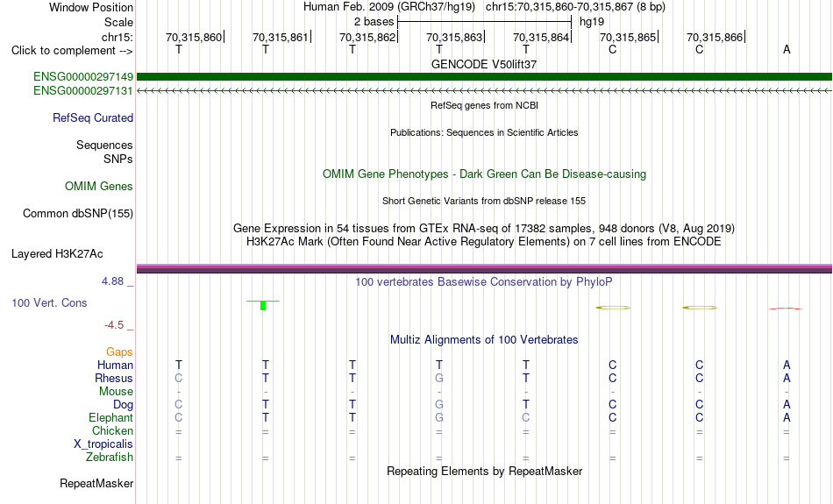Screen dimensions: 833x504
Task: Click the 'Click to complement -->' label
Action: 72,51
